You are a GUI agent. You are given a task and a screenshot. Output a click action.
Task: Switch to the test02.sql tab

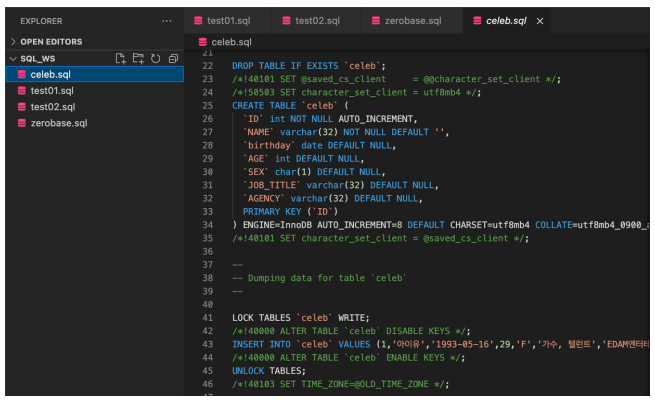click(316, 20)
